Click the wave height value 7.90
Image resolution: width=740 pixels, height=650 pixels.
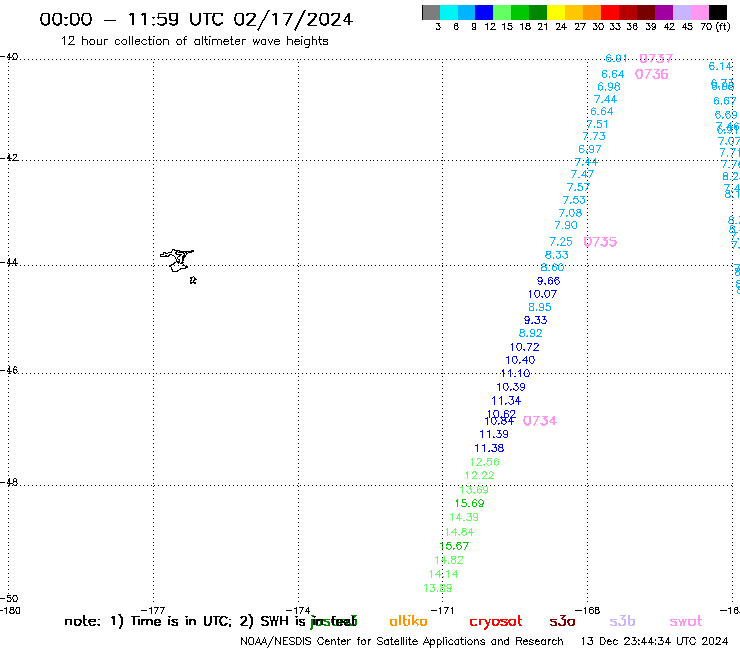click(566, 225)
